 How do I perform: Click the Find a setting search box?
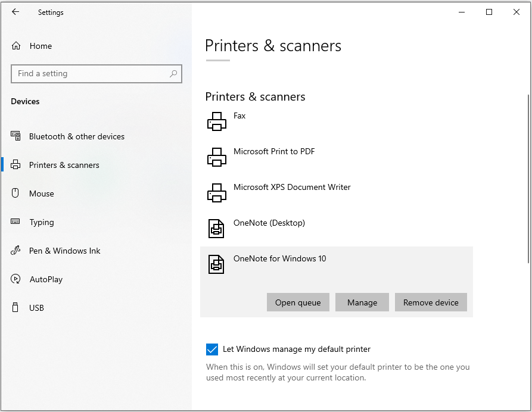pos(89,74)
